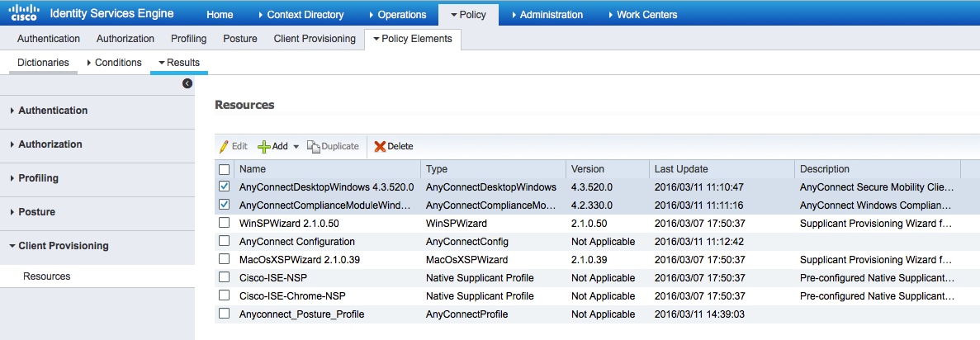This screenshot has height=340, width=980.
Task: Sort by the Version column header
Action: 588,168
